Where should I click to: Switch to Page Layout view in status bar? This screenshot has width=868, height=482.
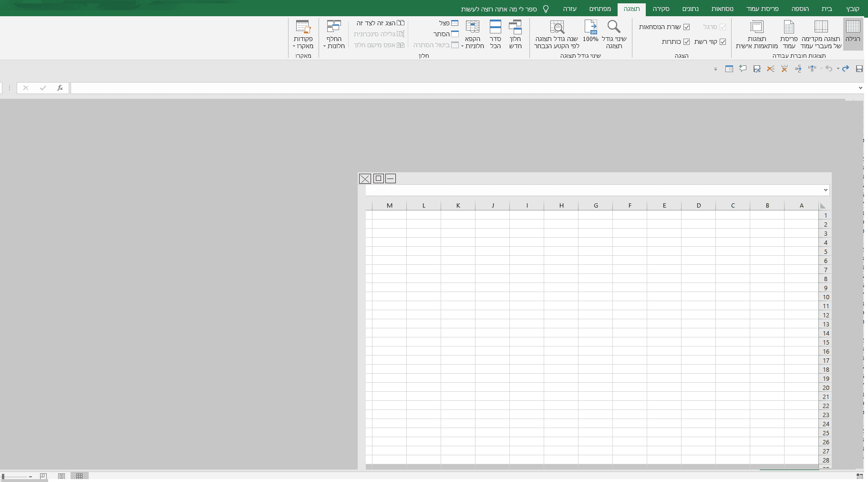click(62, 476)
